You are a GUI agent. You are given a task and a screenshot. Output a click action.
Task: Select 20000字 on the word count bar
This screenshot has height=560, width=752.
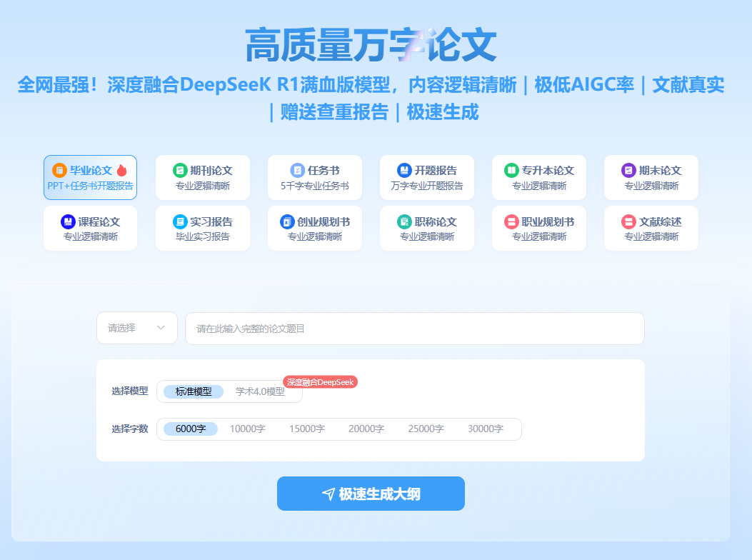click(x=366, y=429)
